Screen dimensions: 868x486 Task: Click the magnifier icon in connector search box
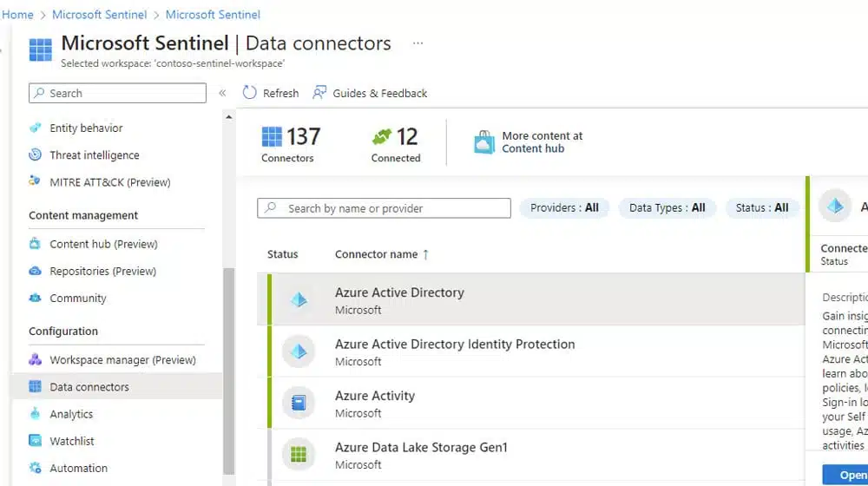click(270, 207)
